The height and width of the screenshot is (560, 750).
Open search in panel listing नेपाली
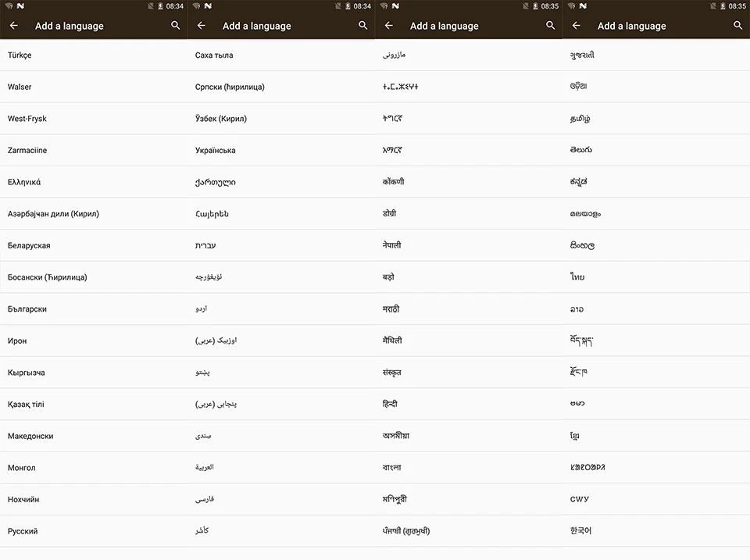(551, 26)
